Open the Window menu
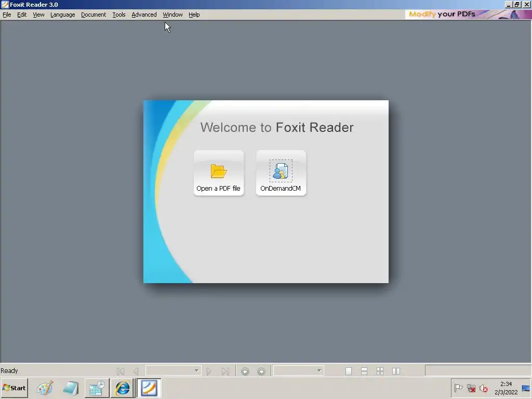Viewport: 532px width, 399px height. [x=172, y=15]
